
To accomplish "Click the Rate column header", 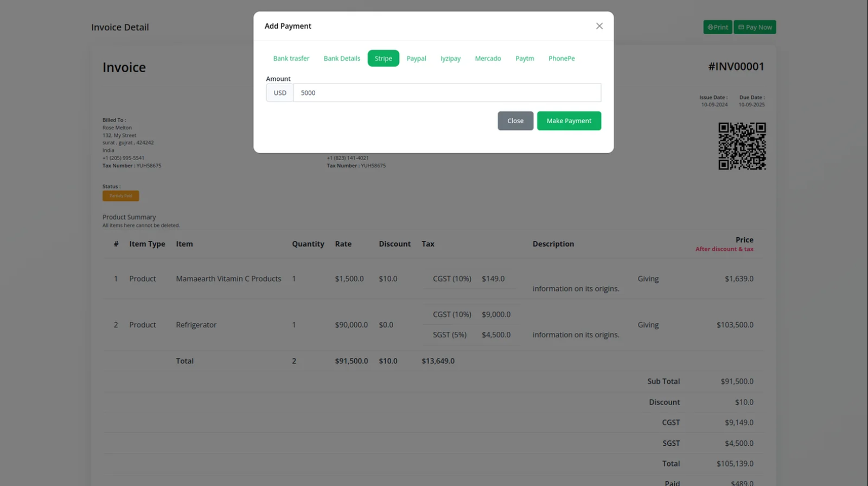I will point(343,244).
